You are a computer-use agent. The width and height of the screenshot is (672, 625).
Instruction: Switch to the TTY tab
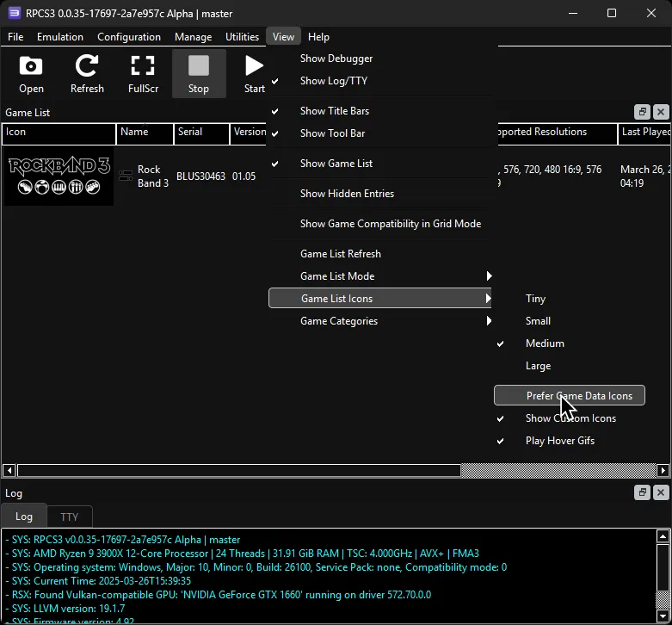coord(70,517)
